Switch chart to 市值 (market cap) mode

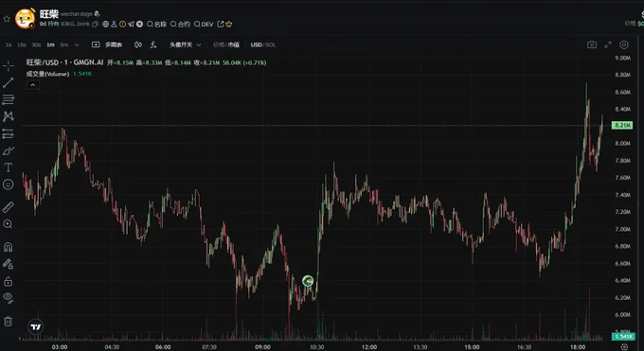[x=234, y=44]
